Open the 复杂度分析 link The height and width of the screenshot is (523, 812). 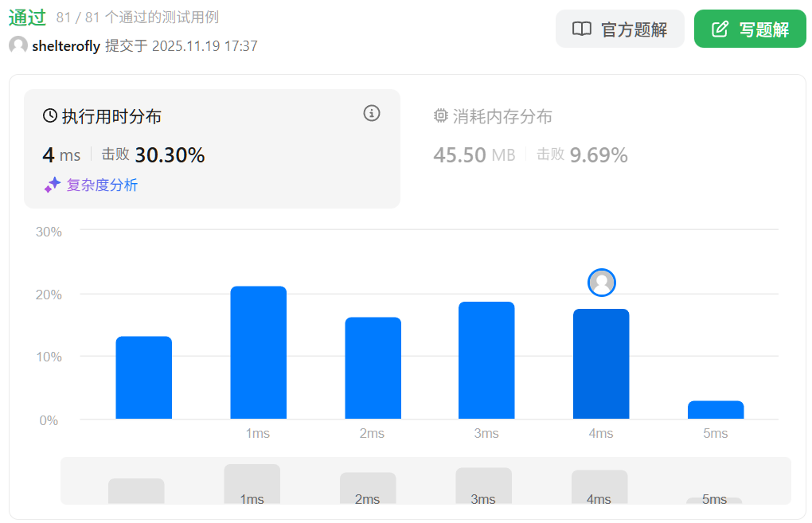[x=102, y=185]
